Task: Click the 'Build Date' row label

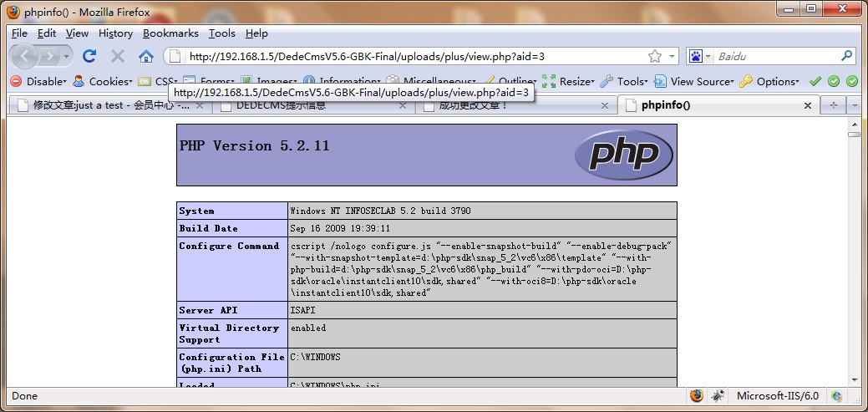Action: pyautogui.click(x=208, y=228)
